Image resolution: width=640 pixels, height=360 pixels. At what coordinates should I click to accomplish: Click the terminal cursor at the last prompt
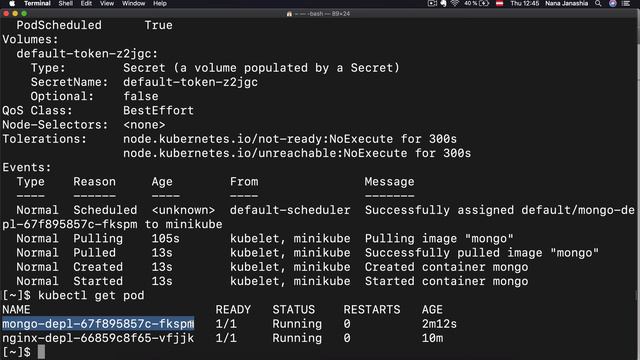(x=41, y=352)
